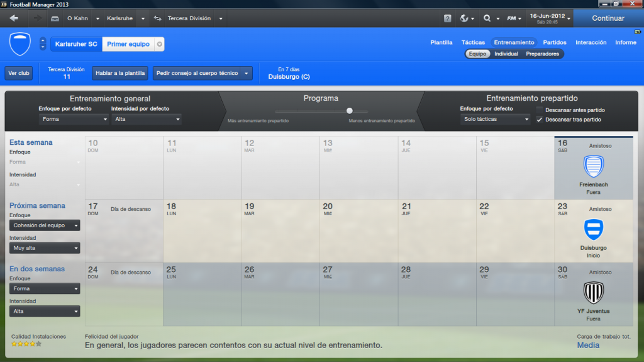Open the Solo tácticas dropdown
Image resolution: width=644 pixels, height=362 pixels.
tap(496, 119)
